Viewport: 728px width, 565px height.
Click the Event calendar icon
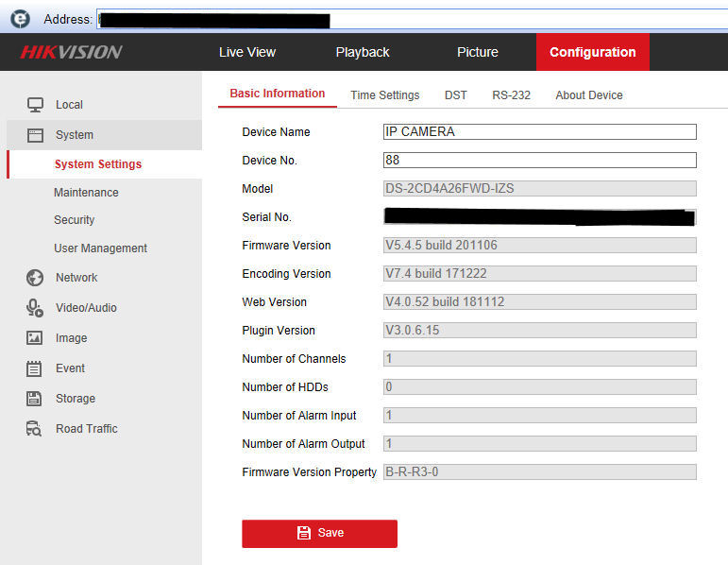tap(35, 368)
